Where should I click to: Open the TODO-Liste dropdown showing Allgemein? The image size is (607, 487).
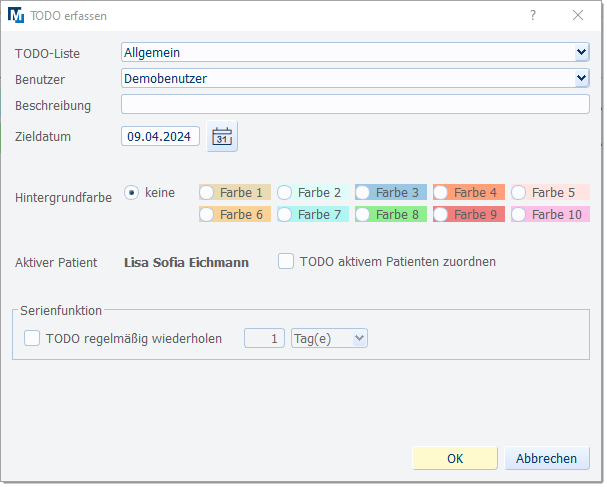click(355, 52)
